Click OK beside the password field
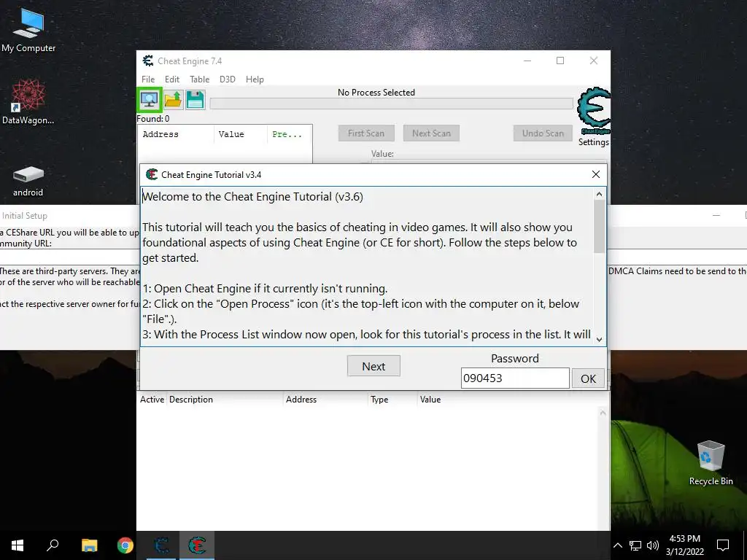The height and width of the screenshot is (560, 747). (588, 378)
